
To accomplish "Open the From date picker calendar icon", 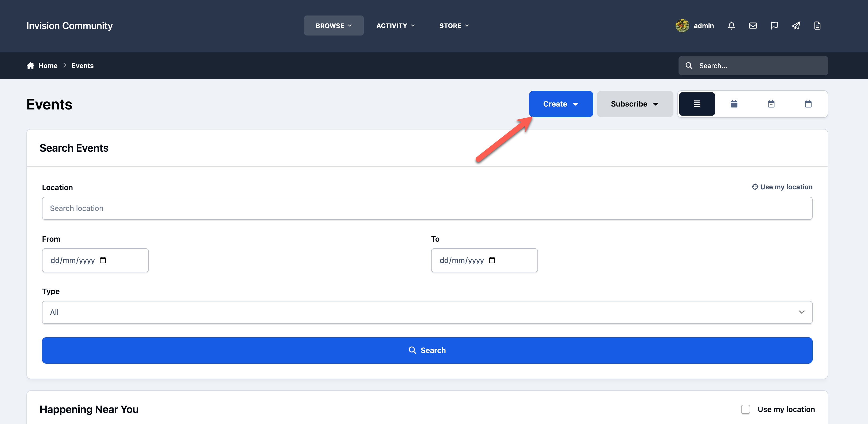I will click(103, 260).
